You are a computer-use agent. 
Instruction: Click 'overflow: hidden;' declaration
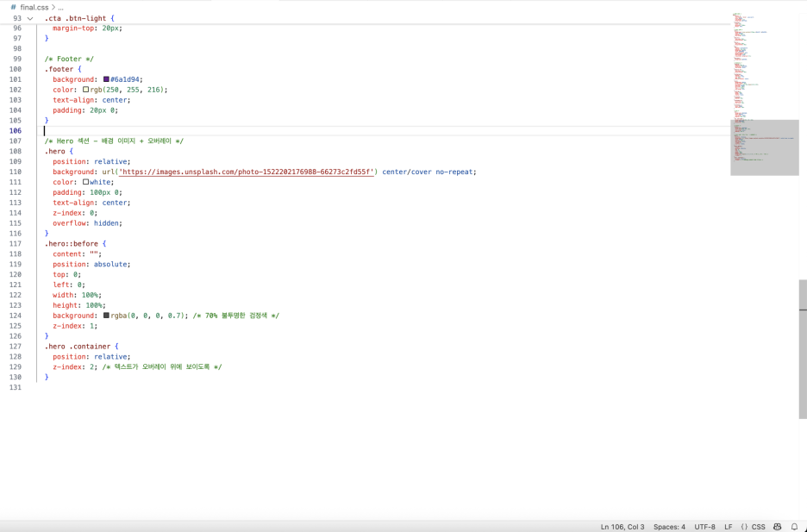click(x=87, y=223)
